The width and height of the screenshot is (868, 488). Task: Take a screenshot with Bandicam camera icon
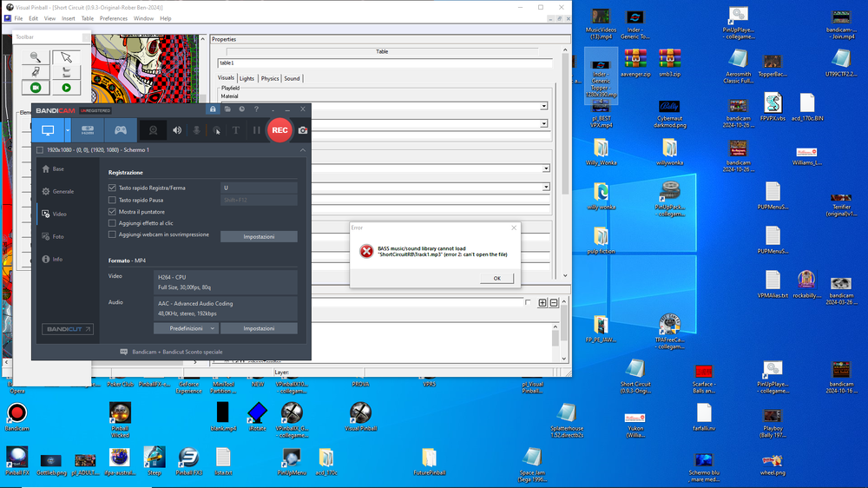pos(303,131)
